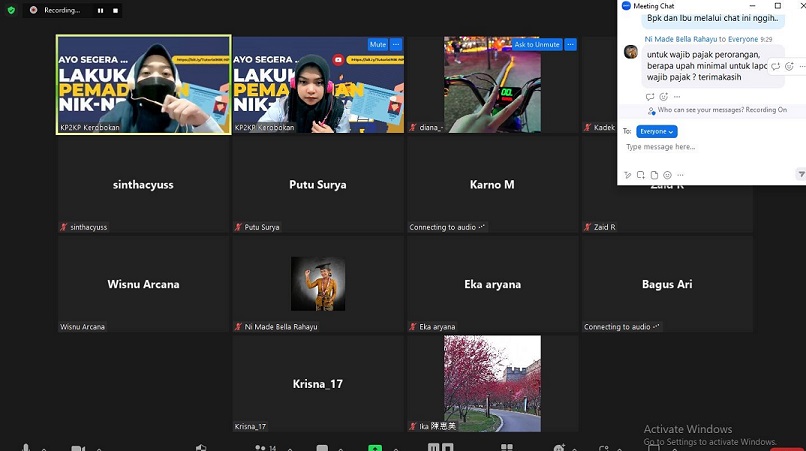Open more options next to Mute button
Image resolution: width=806 pixels, height=451 pixels.
pos(396,45)
